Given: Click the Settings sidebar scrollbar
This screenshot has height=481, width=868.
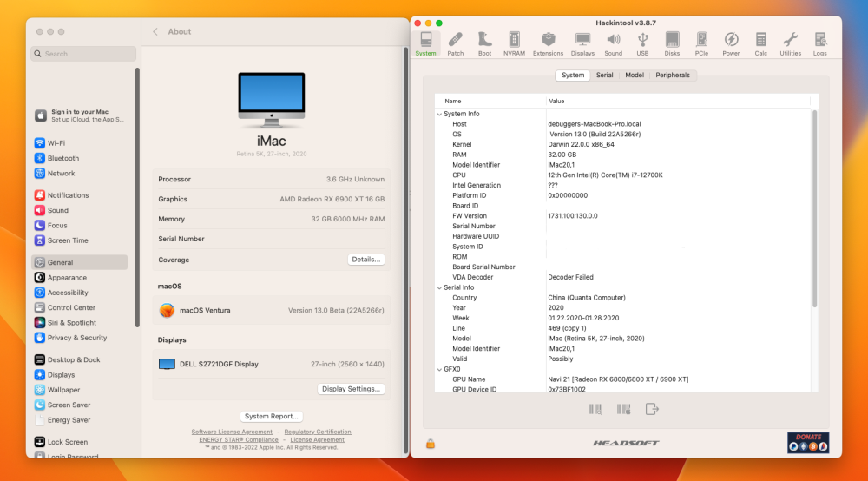Looking at the screenshot, I should [137, 197].
